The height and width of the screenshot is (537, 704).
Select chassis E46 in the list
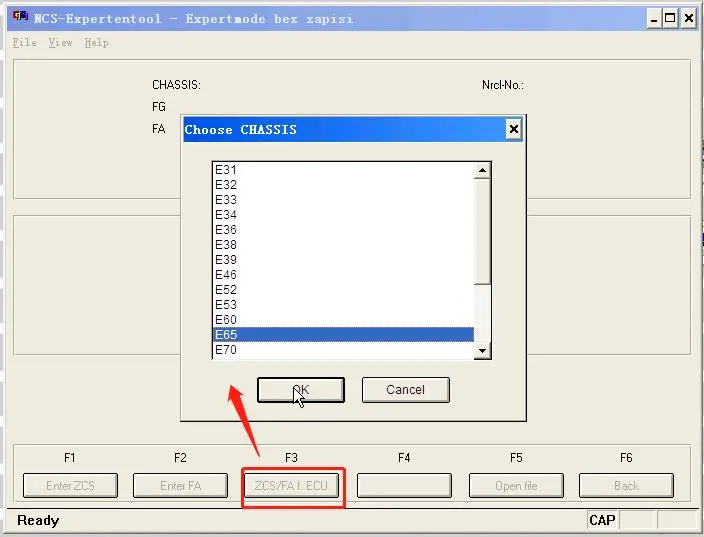343,275
